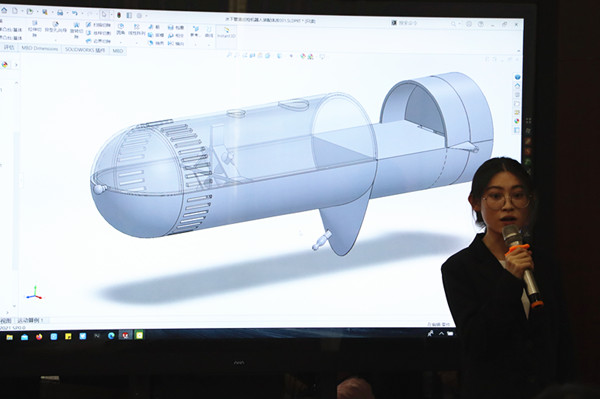
Task: Expand the left panel tab chevron arrow
Action: pos(16,65)
